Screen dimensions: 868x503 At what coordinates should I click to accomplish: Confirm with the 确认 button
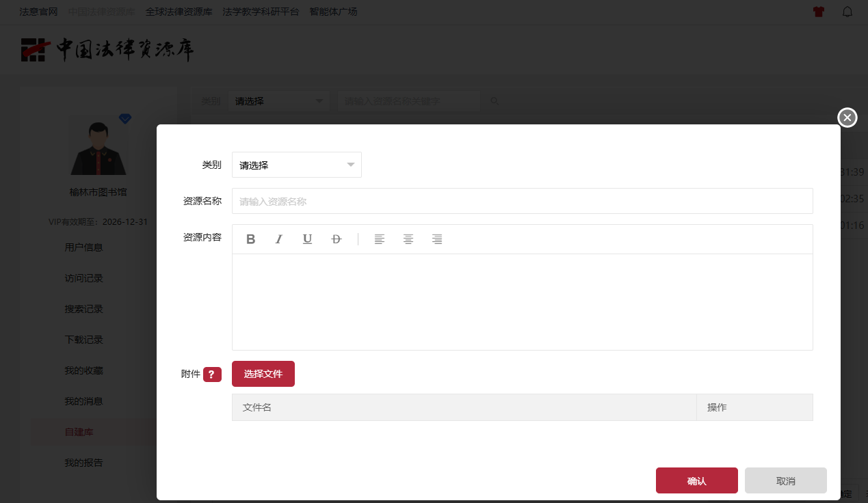click(696, 480)
